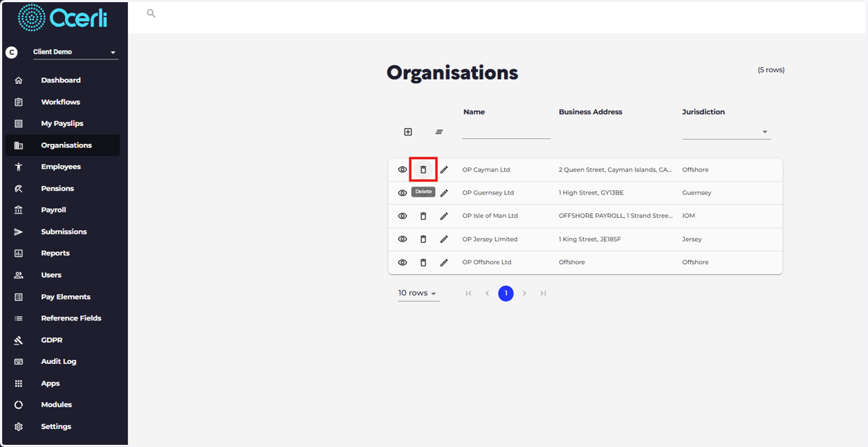
Task: Edit OP Guernsey Ltd with pencil icon
Action: pos(444,193)
